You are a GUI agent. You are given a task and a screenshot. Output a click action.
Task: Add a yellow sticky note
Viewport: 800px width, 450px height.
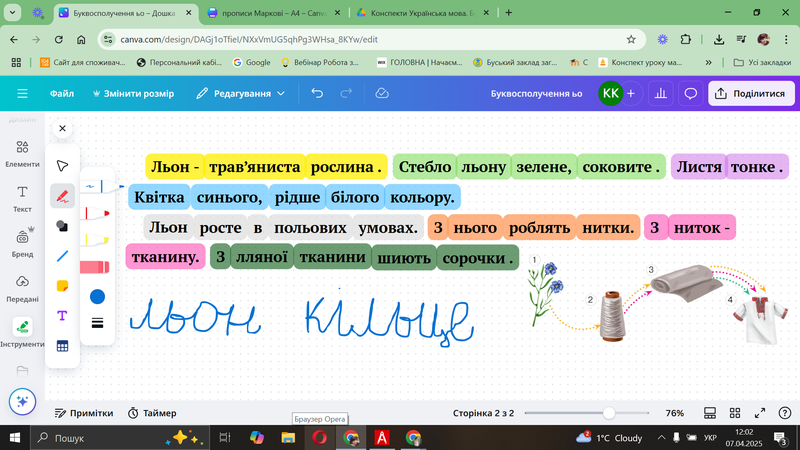point(62,286)
